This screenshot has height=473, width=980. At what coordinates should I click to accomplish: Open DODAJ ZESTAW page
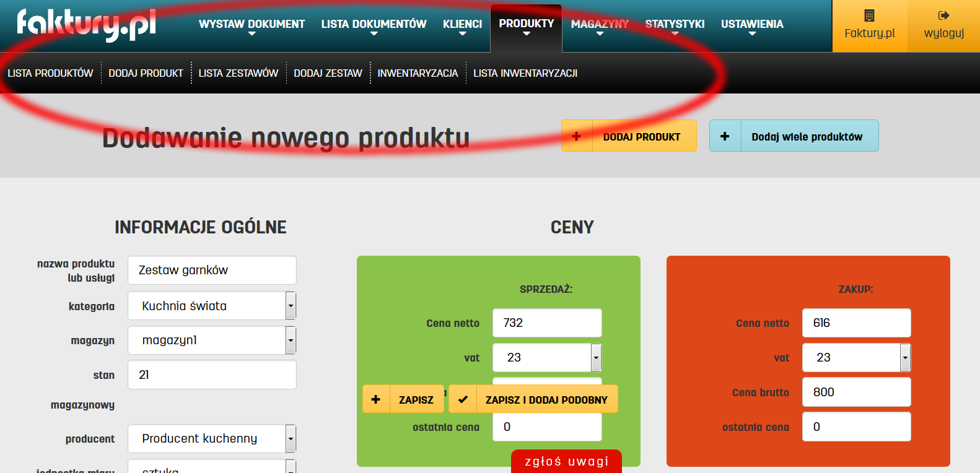point(328,73)
